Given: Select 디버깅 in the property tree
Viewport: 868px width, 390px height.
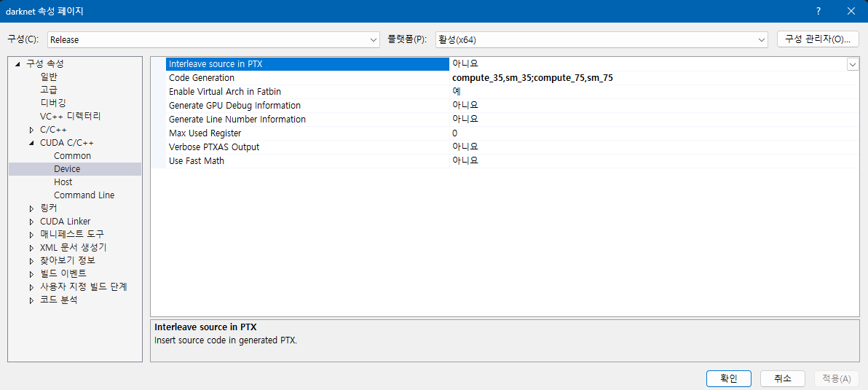Looking at the screenshot, I should (x=53, y=103).
